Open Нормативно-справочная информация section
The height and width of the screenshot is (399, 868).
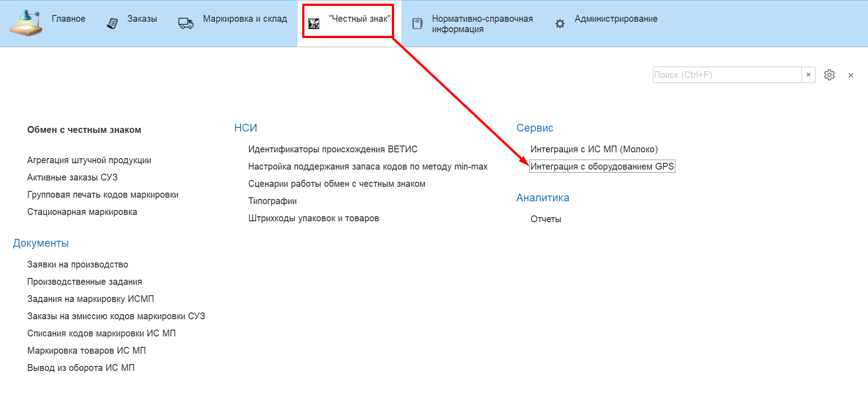pos(482,24)
